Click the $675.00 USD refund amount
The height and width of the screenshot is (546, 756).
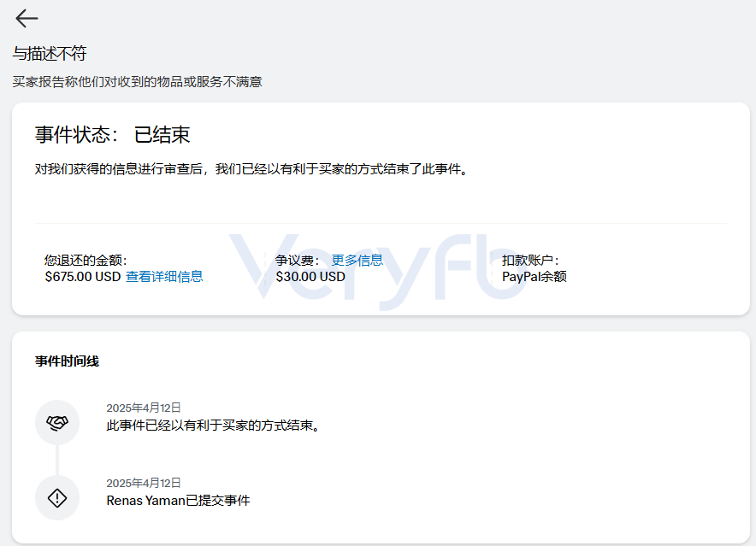point(82,277)
